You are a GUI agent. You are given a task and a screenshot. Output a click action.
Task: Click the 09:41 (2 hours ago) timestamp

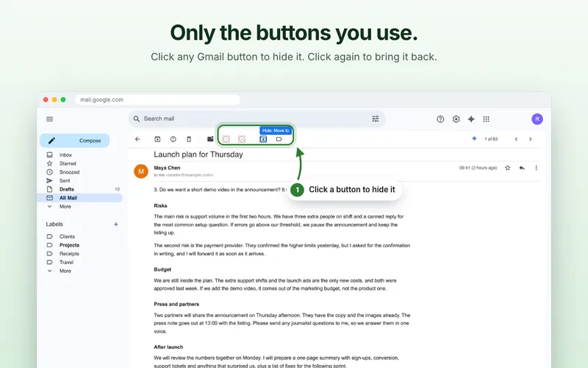pos(478,168)
